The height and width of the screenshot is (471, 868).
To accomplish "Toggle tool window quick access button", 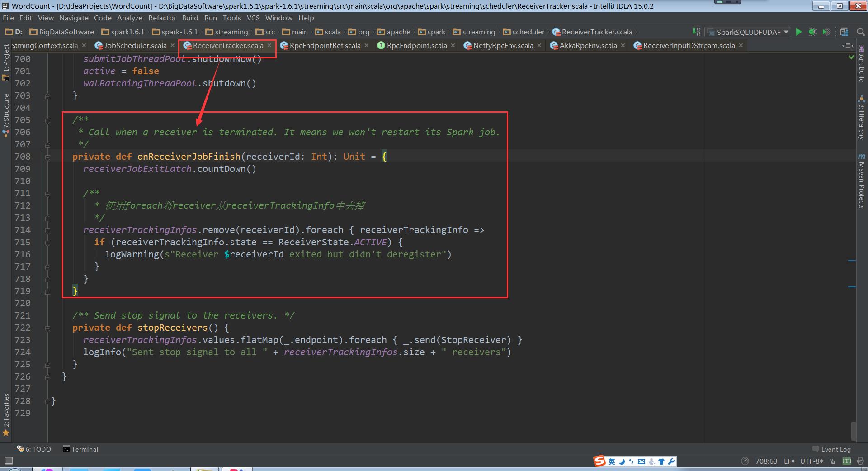I will pyautogui.click(x=8, y=461).
